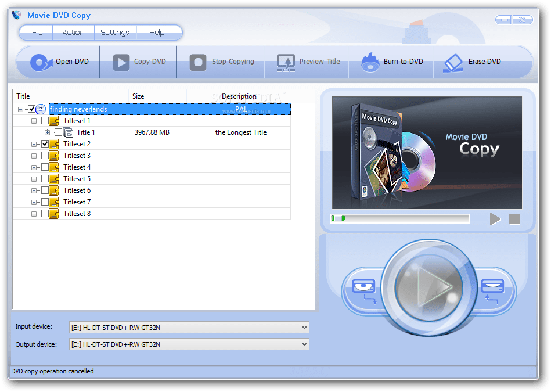Open the Output device dropdown
Screen dimensions: 551x392
304,344
